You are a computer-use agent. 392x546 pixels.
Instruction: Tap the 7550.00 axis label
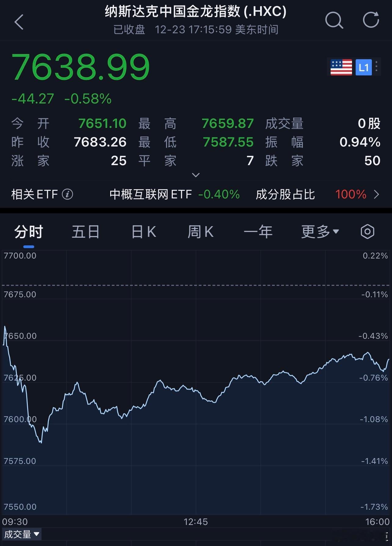click(20, 507)
